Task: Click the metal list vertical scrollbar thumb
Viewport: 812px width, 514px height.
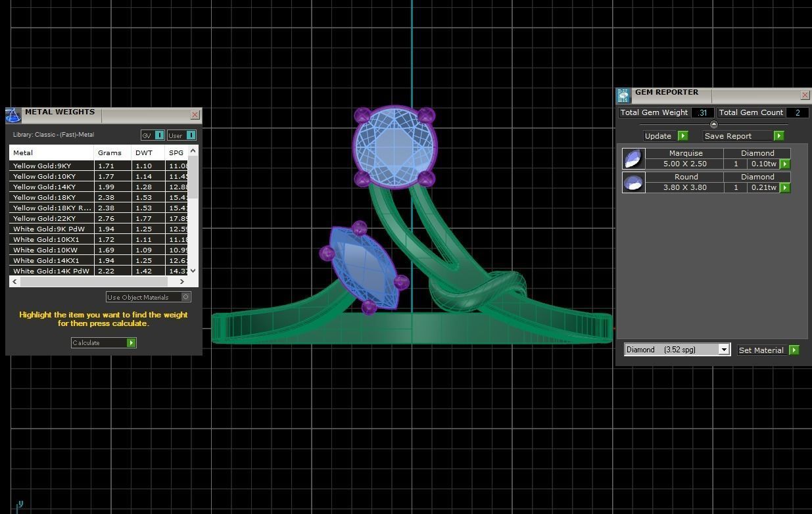Action: pos(193,177)
